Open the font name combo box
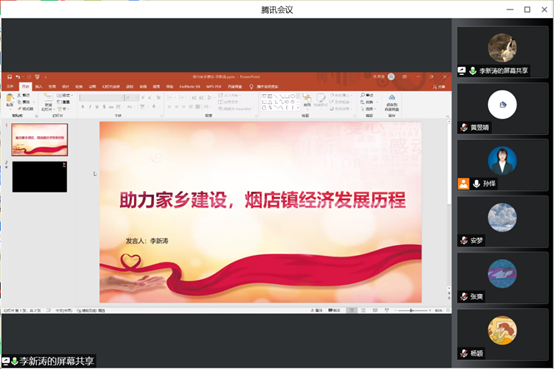The height and width of the screenshot is (369, 554). click(101, 97)
